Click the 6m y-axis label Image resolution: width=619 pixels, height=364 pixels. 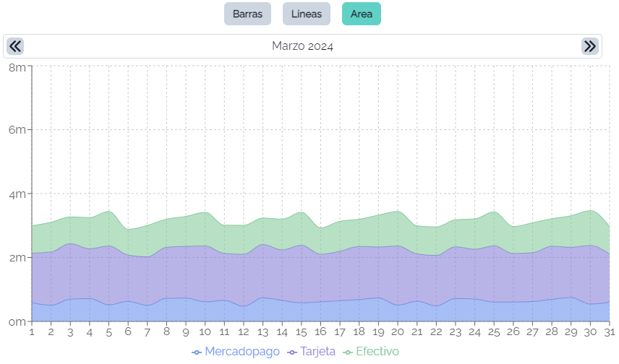[x=17, y=130]
